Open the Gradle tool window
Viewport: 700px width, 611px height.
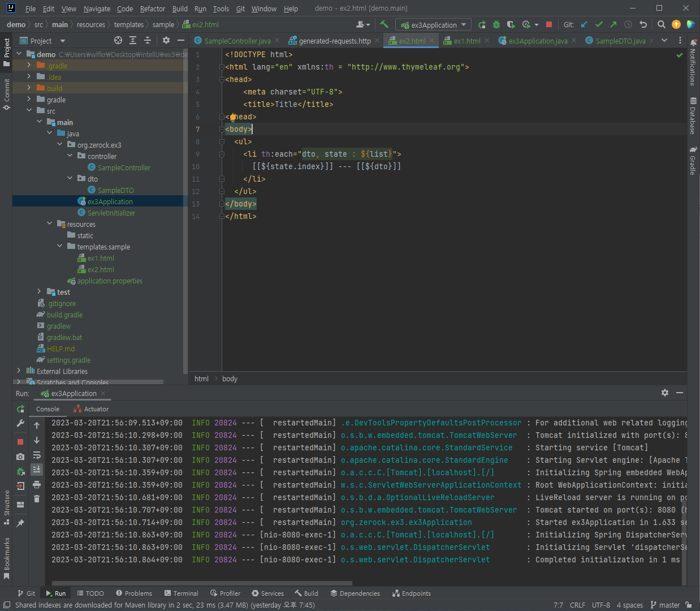(x=693, y=161)
